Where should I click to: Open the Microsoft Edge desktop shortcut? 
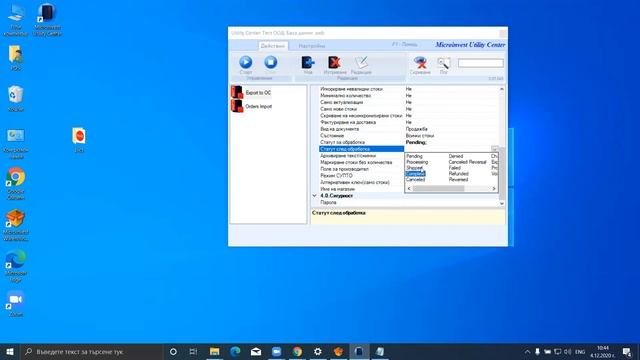click(x=16, y=266)
